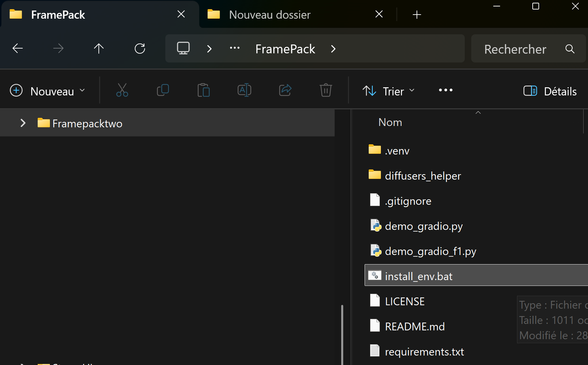The width and height of the screenshot is (588, 365).
Task: Click the Python icon of demo_gradio.py
Action: coord(375,225)
